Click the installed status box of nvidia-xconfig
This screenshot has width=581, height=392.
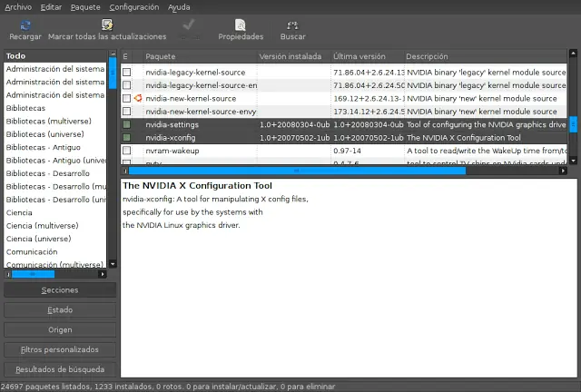pyautogui.click(x=127, y=137)
